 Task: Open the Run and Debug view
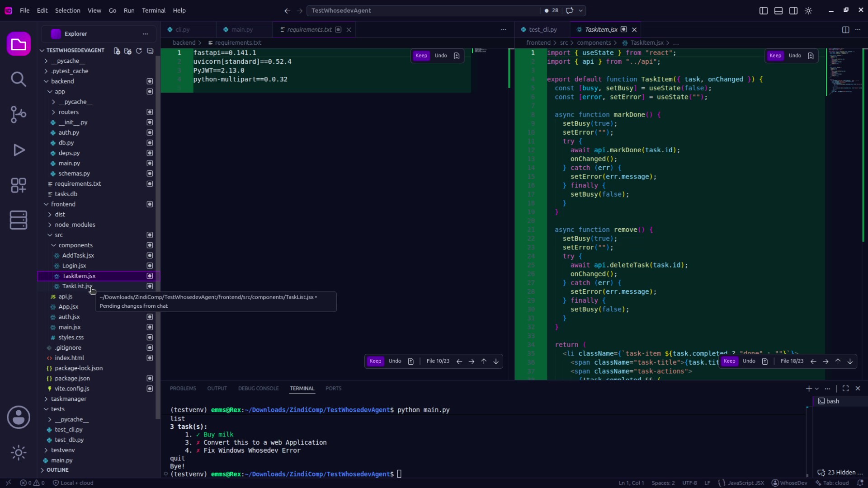click(x=19, y=150)
